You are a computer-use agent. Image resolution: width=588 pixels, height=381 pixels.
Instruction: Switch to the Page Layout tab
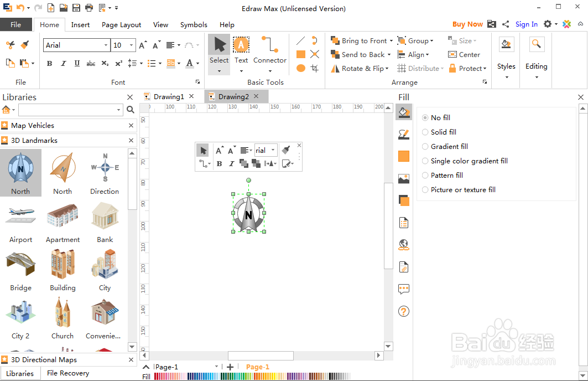click(x=121, y=25)
